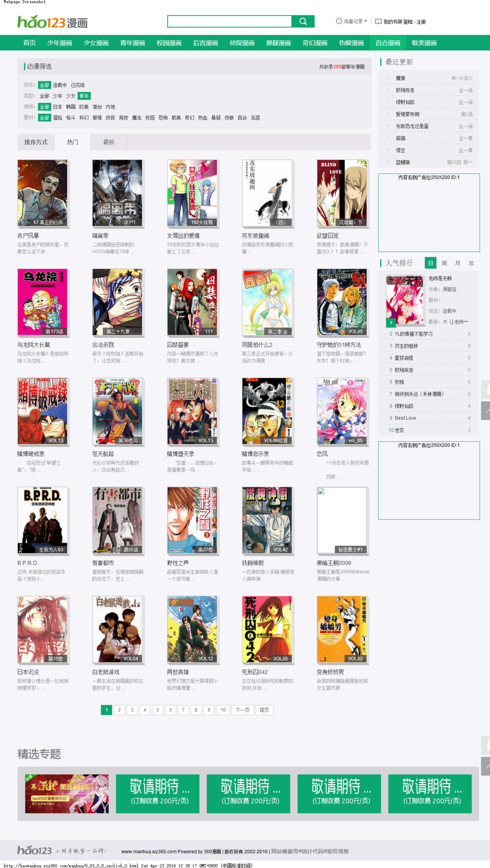Select 全部 in the 类型 filter row
The width and height of the screenshot is (490, 868).
pyautogui.click(x=44, y=96)
